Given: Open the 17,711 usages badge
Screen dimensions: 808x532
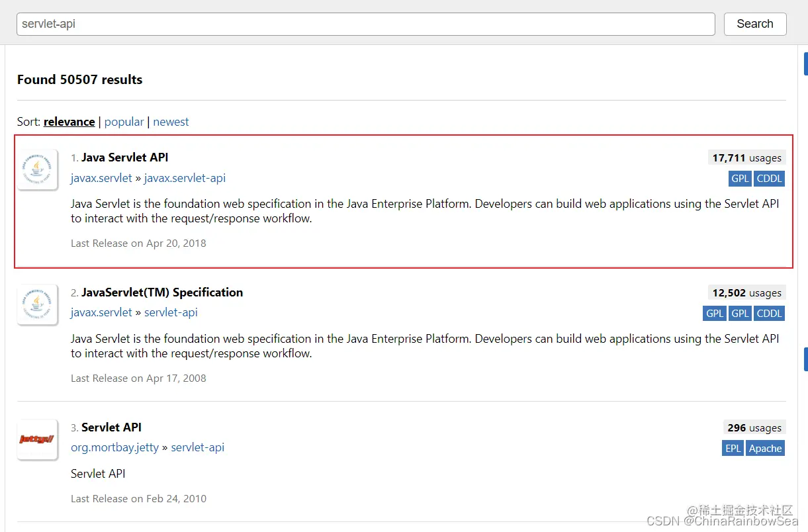Looking at the screenshot, I should [746, 157].
